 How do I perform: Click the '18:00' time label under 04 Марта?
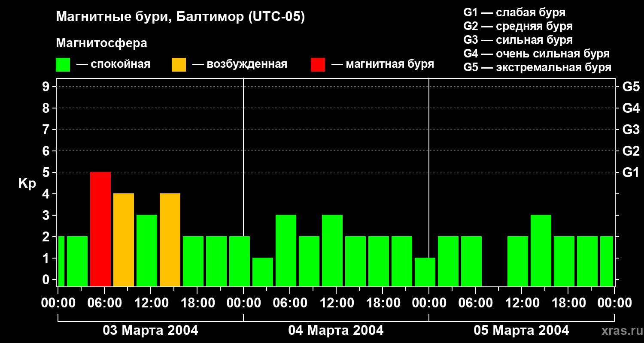click(383, 303)
